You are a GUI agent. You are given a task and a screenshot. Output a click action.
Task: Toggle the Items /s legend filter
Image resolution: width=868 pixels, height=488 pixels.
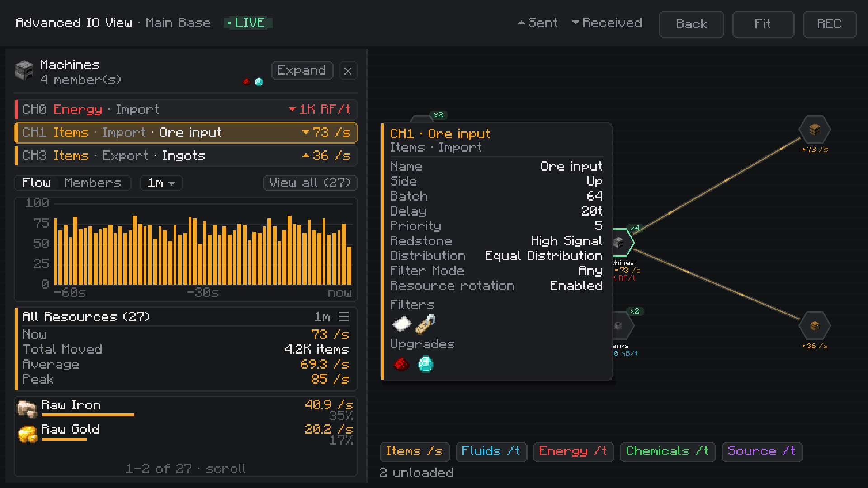pyautogui.click(x=414, y=451)
